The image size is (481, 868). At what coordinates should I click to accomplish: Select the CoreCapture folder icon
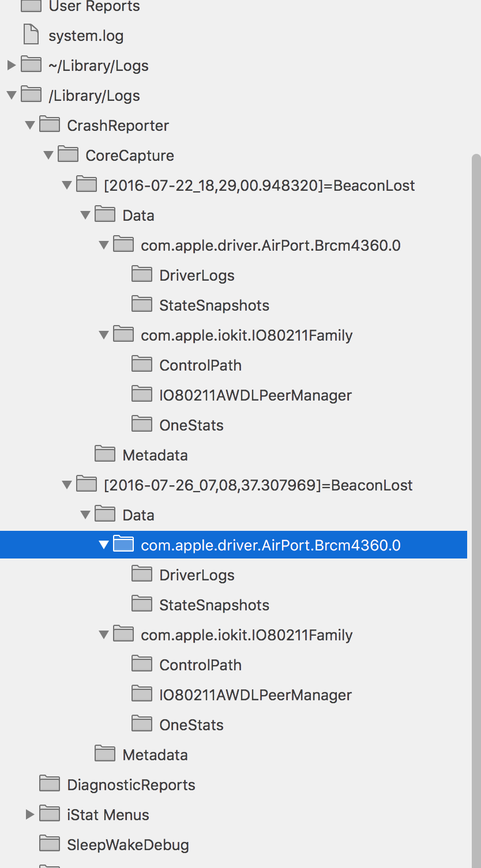click(68, 155)
